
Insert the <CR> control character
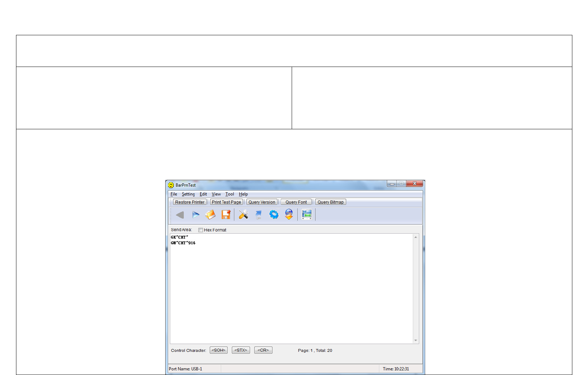(263, 350)
